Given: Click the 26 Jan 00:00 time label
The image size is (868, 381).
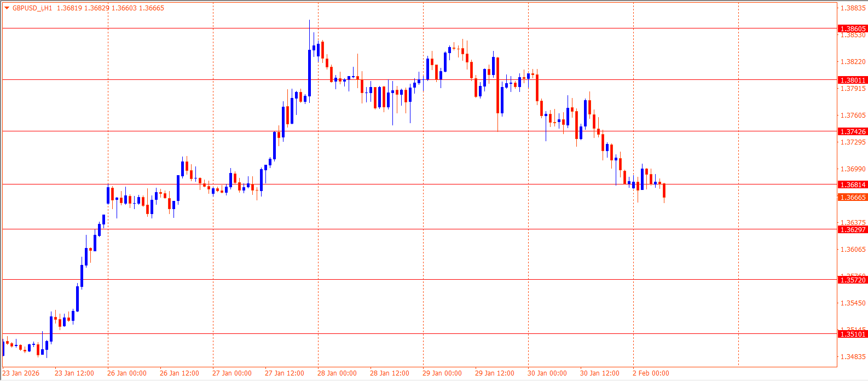Looking at the screenshot, I should click(x=127, y=373).
